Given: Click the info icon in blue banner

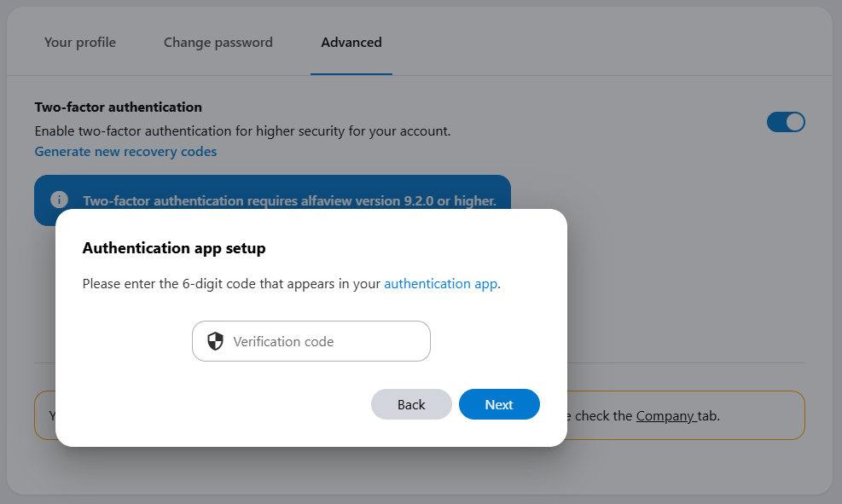Looking at the screenshot, I should pos(59,200).
